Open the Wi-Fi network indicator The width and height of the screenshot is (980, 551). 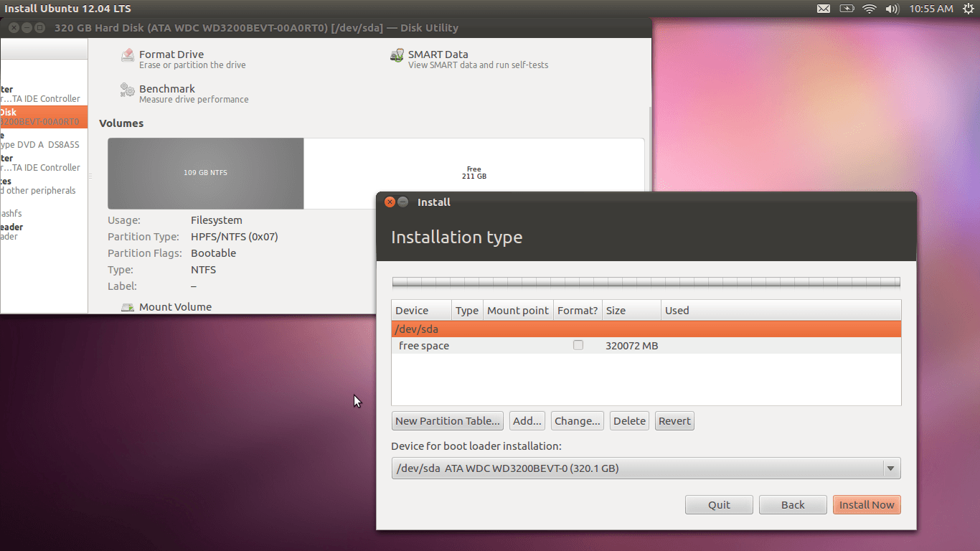tap(870, 9)
